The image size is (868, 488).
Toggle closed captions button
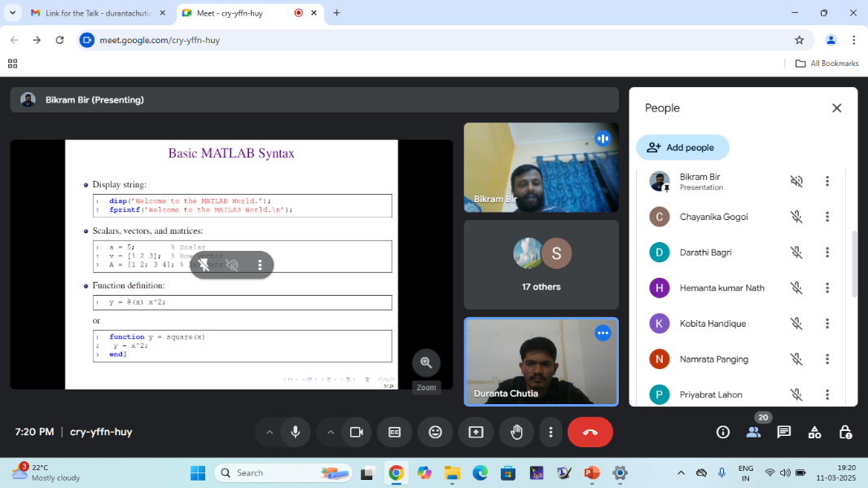click(395, 432)
